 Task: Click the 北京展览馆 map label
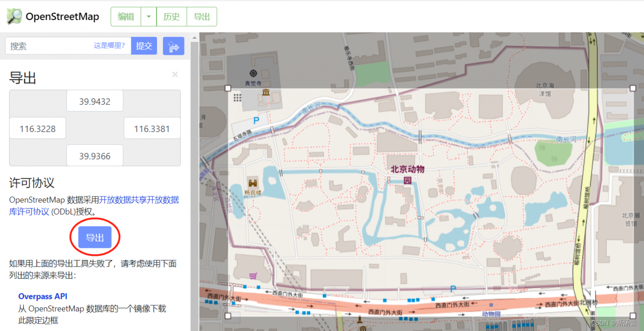pyautogui.click(x=630, y=219)
